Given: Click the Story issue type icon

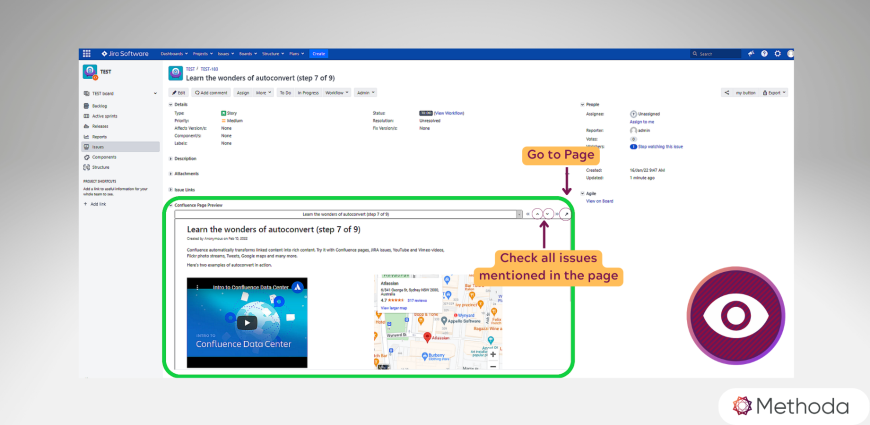Looking at the screenshot, I should point(224,113).
